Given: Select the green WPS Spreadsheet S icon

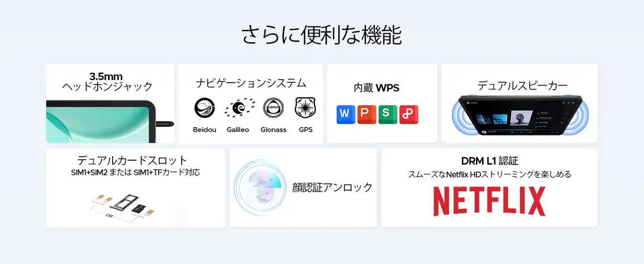Looking at the screenshot, I should [387, 114].
